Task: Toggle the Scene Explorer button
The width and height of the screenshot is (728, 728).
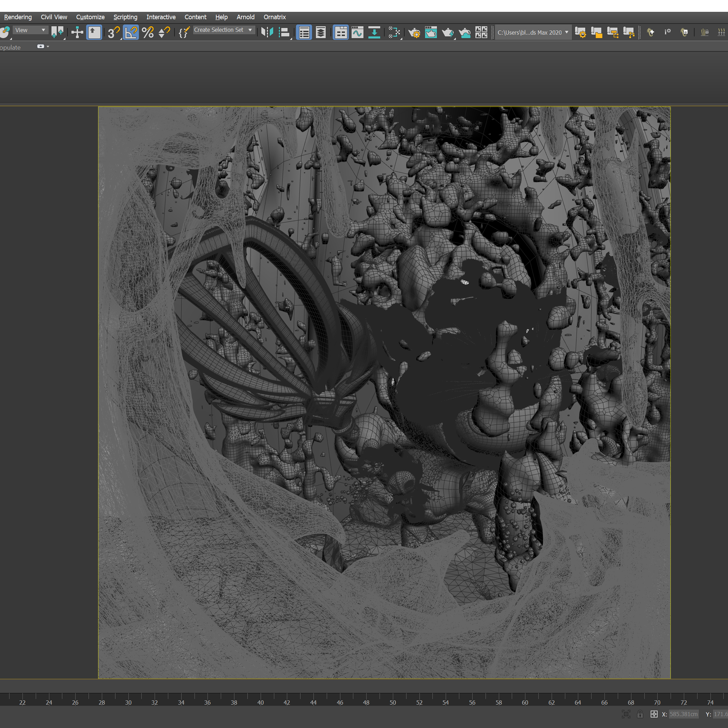Action: coord(304,33)
